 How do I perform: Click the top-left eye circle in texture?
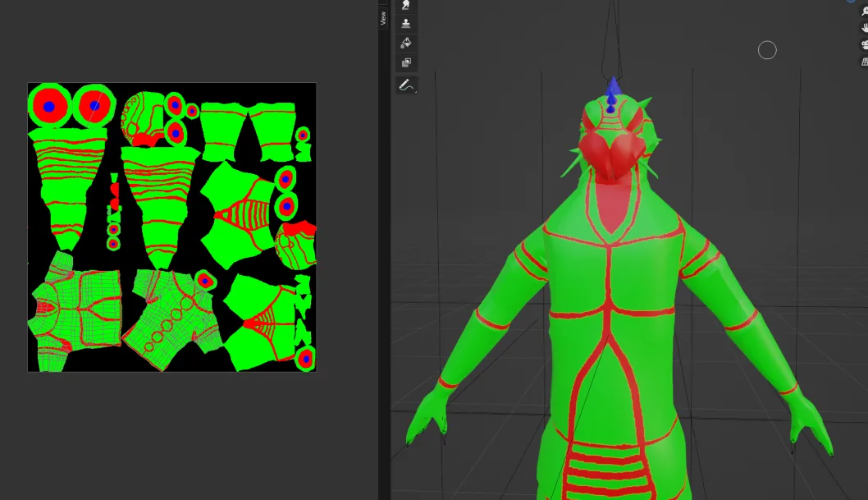coord(49,105)
